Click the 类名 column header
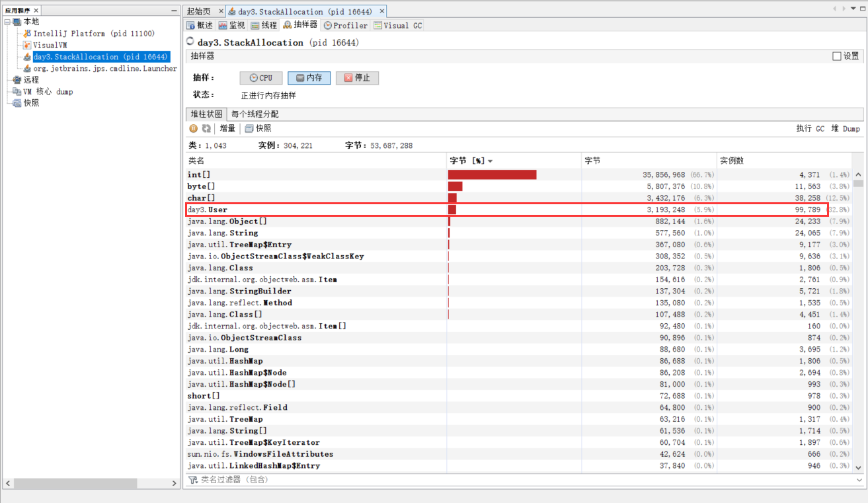The height and width of the screenshot is (503, 868). [315, 161]
